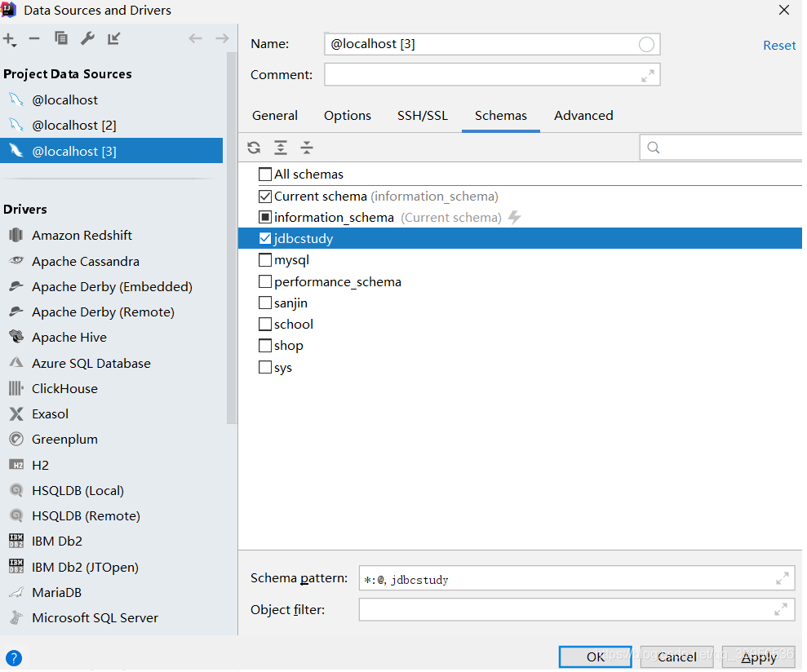Click the color circle in the Name field

click(x=646, y=44)
